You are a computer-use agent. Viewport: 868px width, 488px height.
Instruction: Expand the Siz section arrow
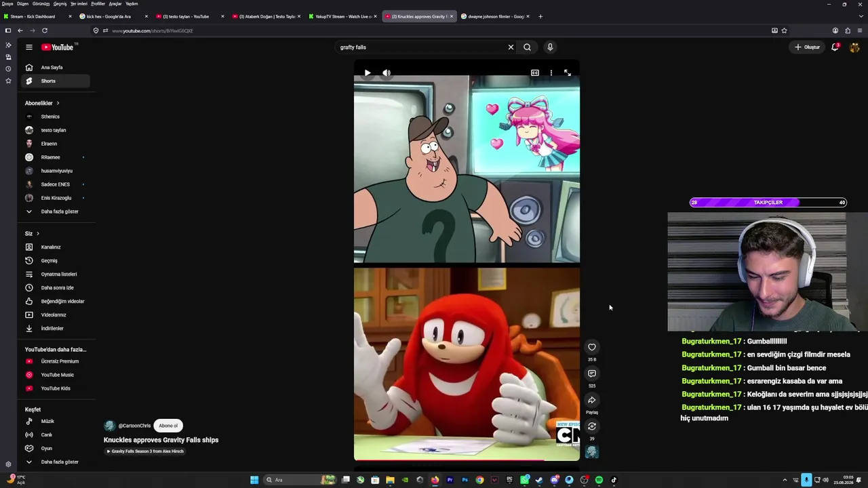(37, 233)
